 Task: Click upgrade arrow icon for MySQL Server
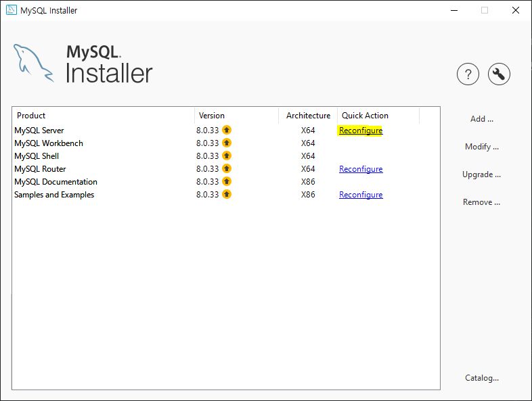coord(227,130)
